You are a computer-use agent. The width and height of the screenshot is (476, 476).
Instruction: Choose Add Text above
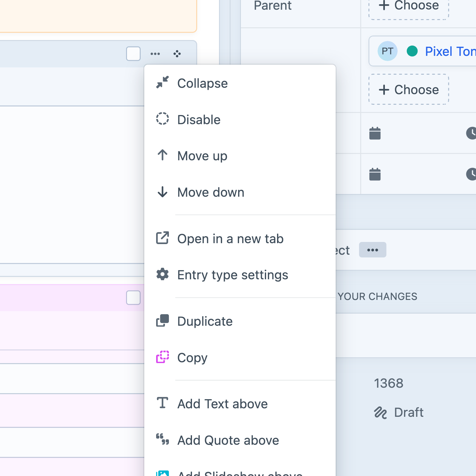tap(240, 404)
